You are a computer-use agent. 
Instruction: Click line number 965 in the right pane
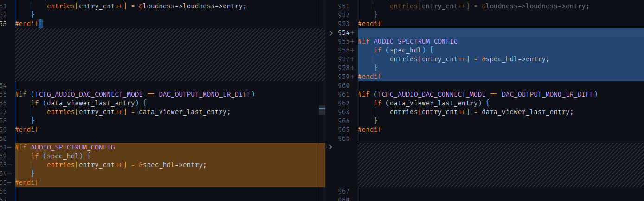(x=344, y=130)
